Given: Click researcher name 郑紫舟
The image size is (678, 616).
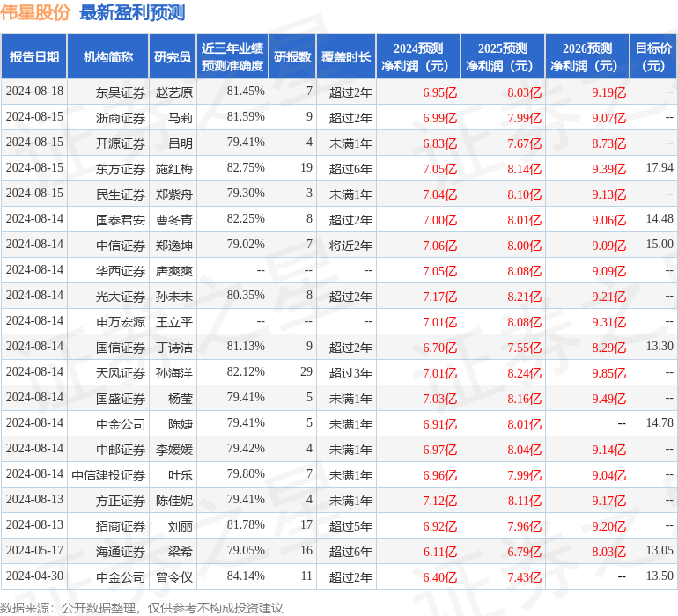Looking at the screenshot, I should pos(174,194).
